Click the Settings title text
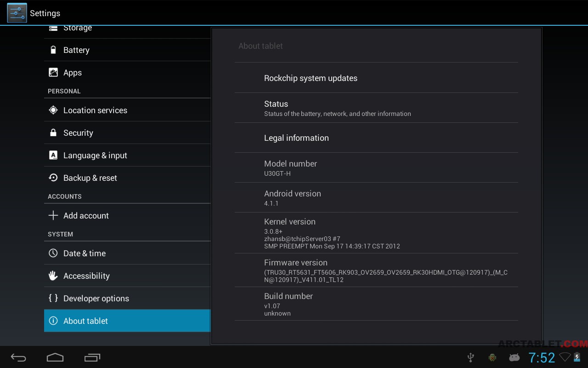Screen dimensions: 588x368 pos(45,13)
